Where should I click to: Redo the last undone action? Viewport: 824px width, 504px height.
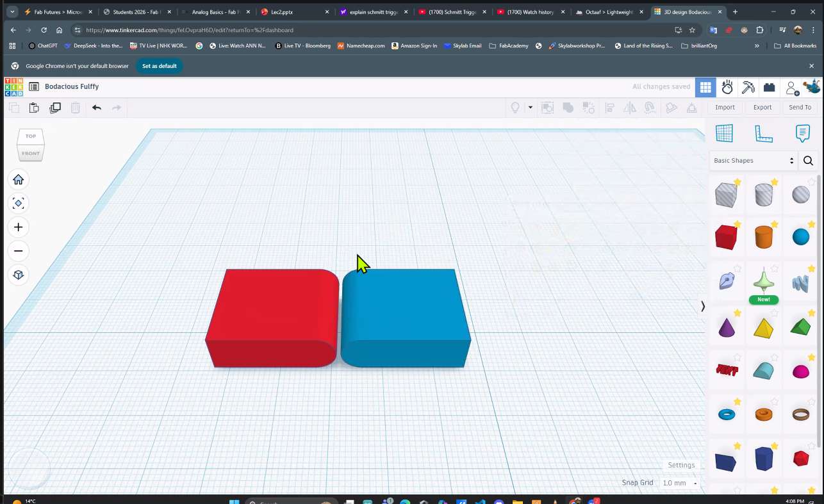click(117, 108)
